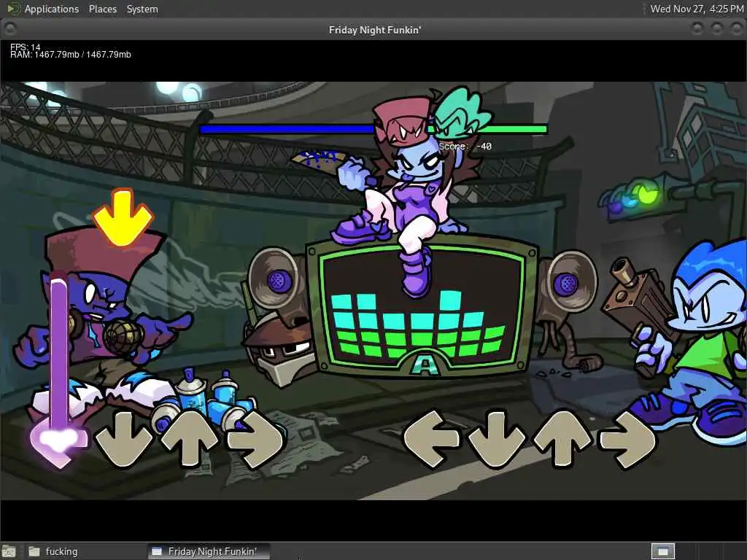Open the Applications menu
The height and width of the screenshot is (560, 747).
point(52,9)
